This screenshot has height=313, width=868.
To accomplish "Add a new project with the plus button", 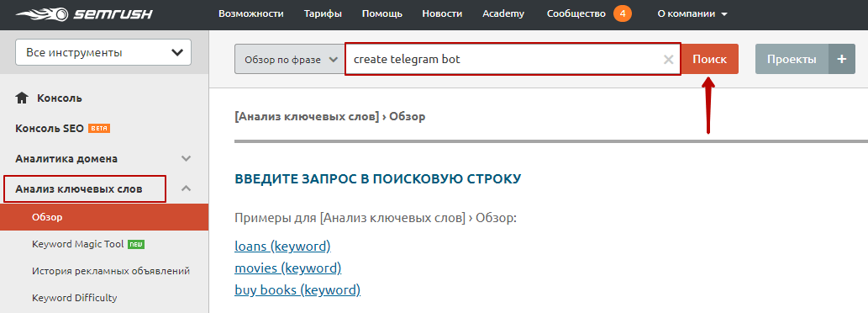I will point(842,59).
